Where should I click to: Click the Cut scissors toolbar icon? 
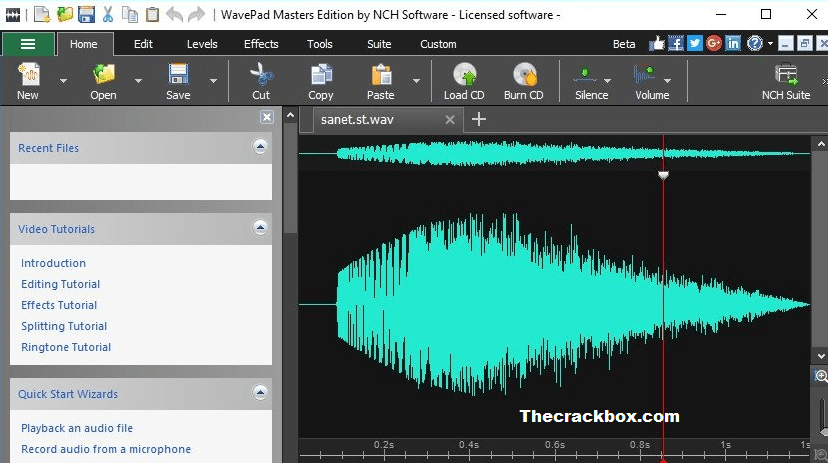point(261,75)
